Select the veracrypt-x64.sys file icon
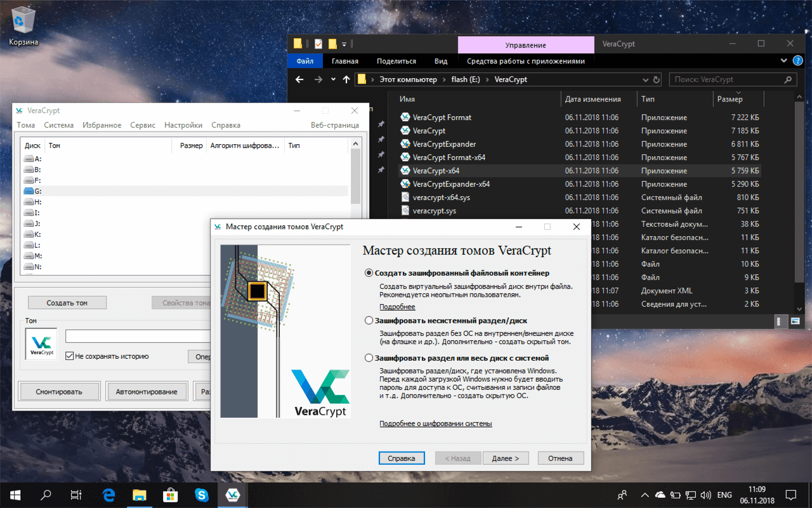This screenshot has width=812, height=508. [x=405, y=197]
